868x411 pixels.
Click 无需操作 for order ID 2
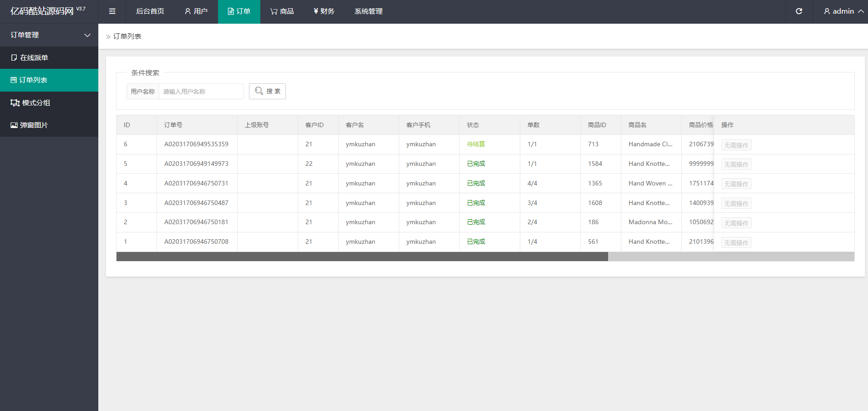736,223
